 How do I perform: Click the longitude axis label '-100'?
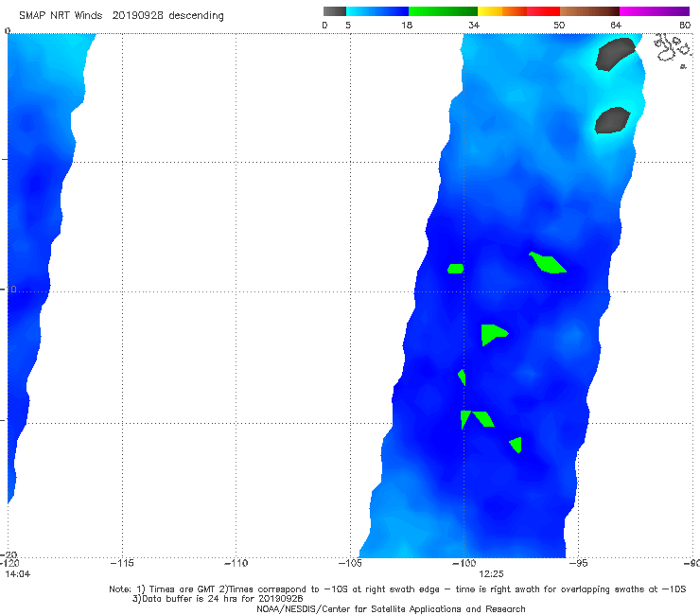pyautogui.click(x=464, y=563)
